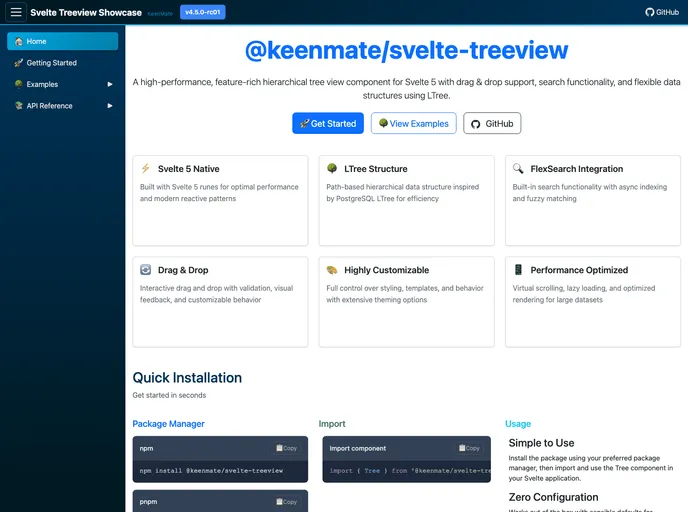
Task: Click the LTree Structure tree icon
Action: [332, 168]
